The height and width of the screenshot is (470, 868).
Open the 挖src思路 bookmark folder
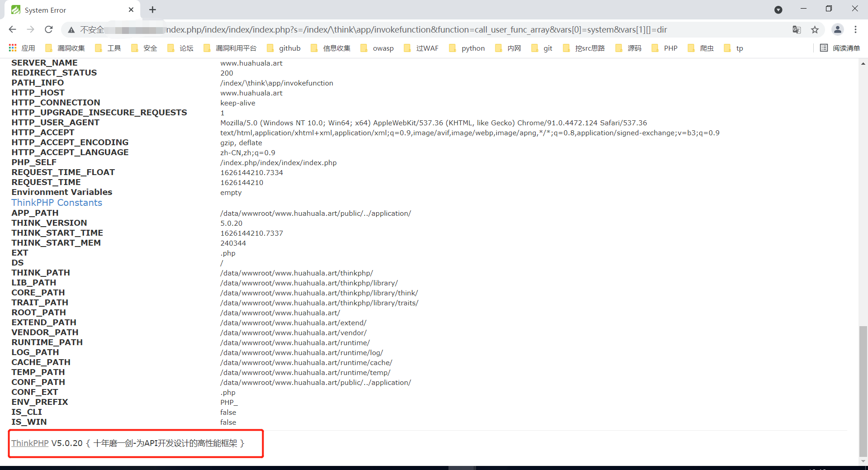point(584,48)
